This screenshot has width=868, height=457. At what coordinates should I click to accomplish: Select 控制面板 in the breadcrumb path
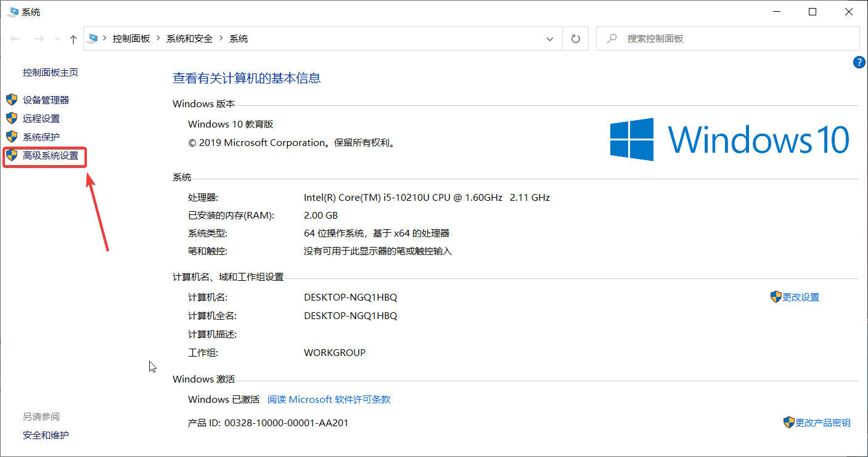131,38
